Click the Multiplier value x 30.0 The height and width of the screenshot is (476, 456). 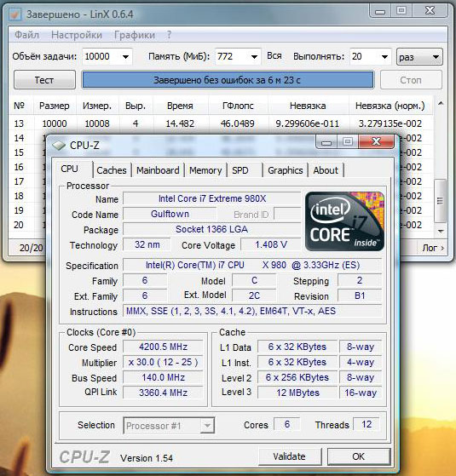163,362
